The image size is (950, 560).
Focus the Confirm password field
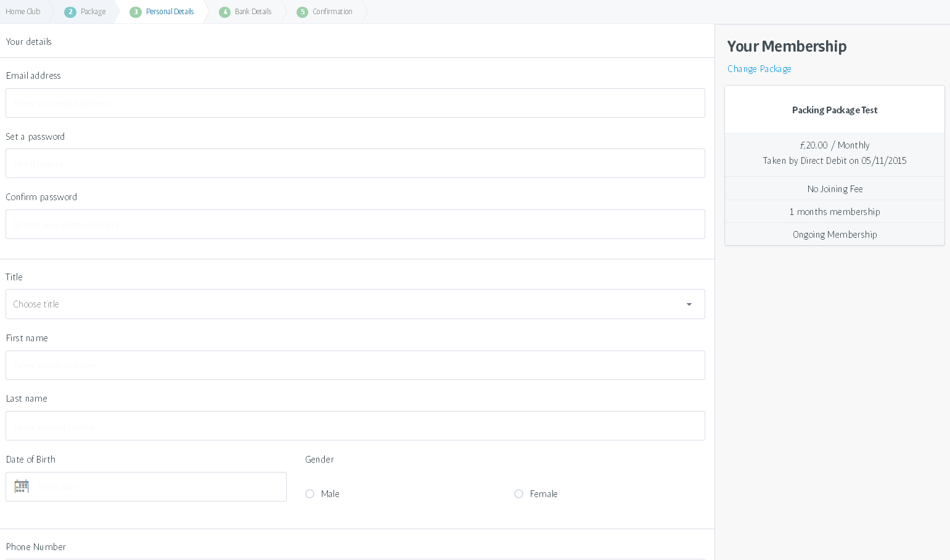coord(355,224)
